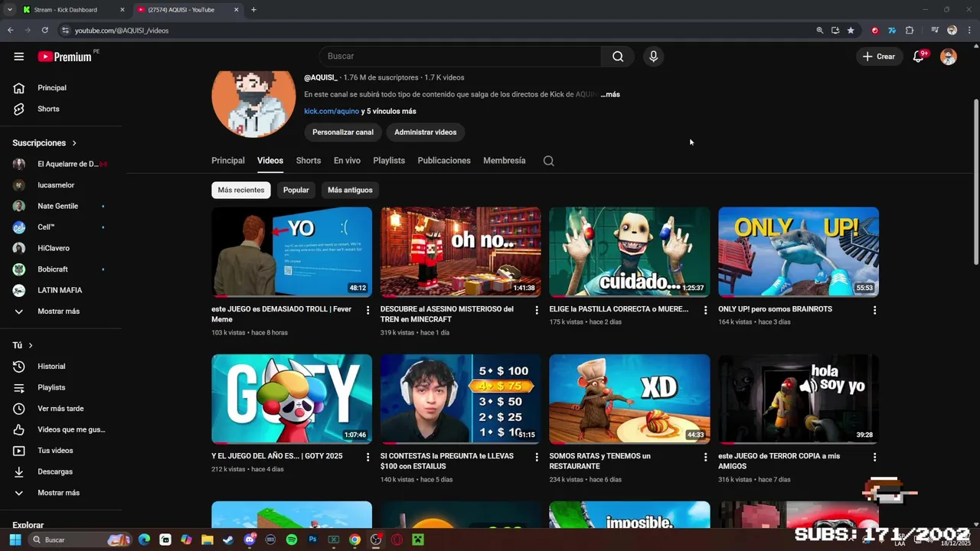
Task: Open LATIN MAFIA subscription channel
Action: click(x=61, y=291)
